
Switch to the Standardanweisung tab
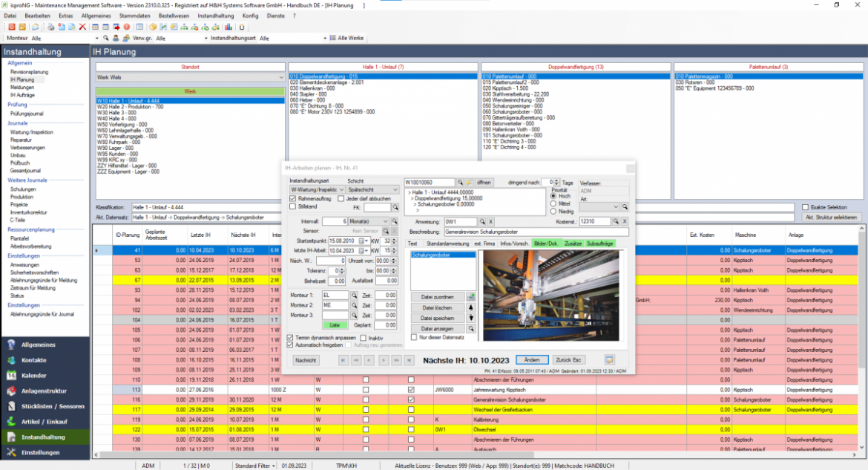click(447, 244)
